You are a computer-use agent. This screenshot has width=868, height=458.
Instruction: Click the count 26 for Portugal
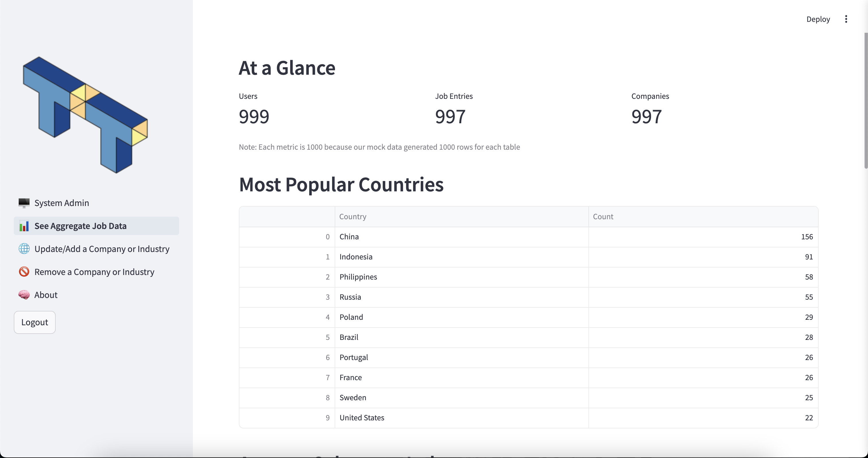click(x=703, y=357)
